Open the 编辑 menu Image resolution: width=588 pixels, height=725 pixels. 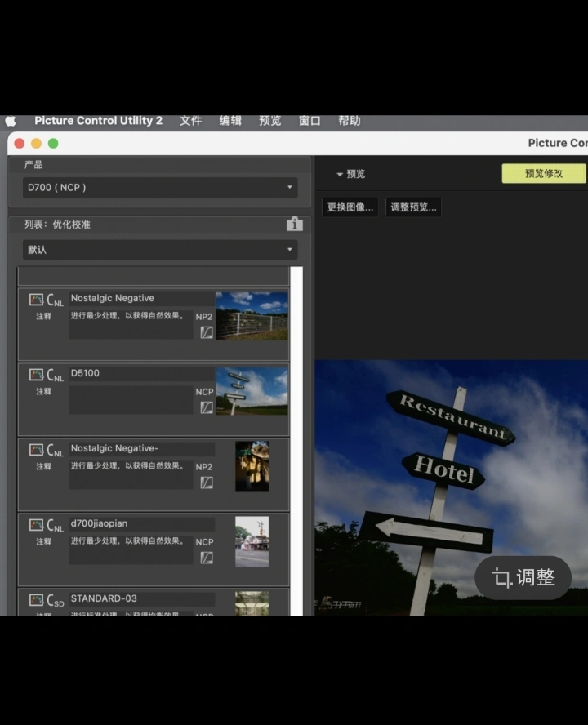coord(230,121)
